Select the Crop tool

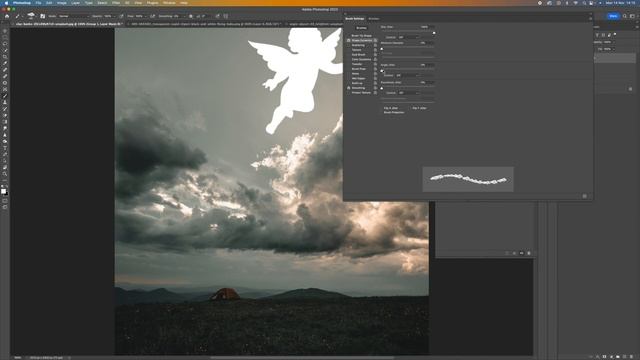(5, 56)
